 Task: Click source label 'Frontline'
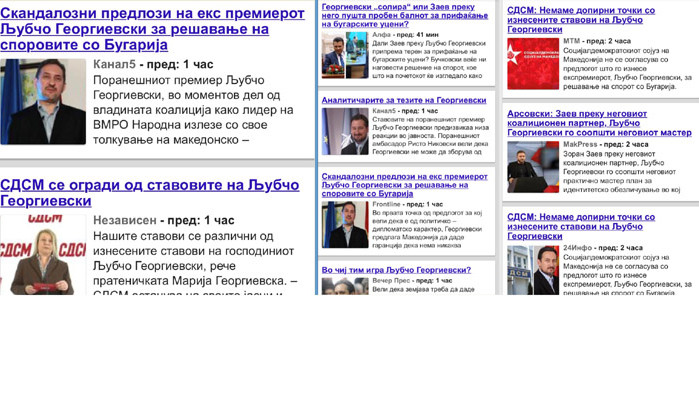pos(387,204)
